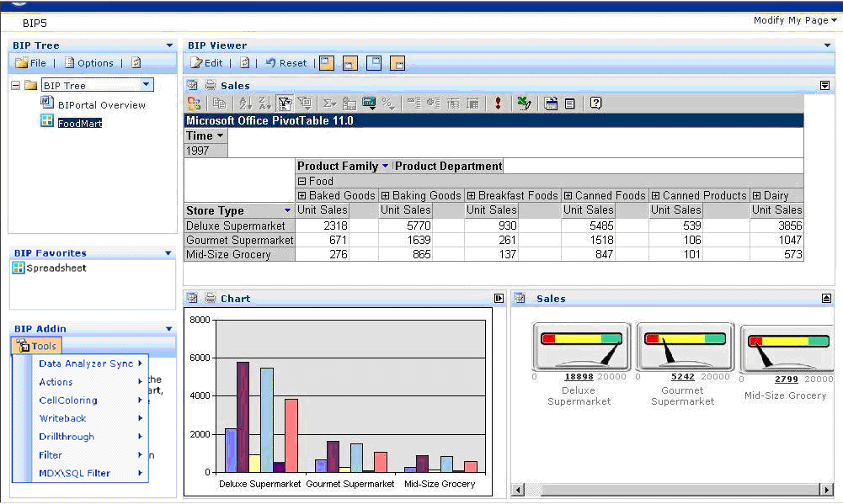Click the Show As percent icon
The width and height of the screenshot is (843, 504).
[x=387, y=103]
